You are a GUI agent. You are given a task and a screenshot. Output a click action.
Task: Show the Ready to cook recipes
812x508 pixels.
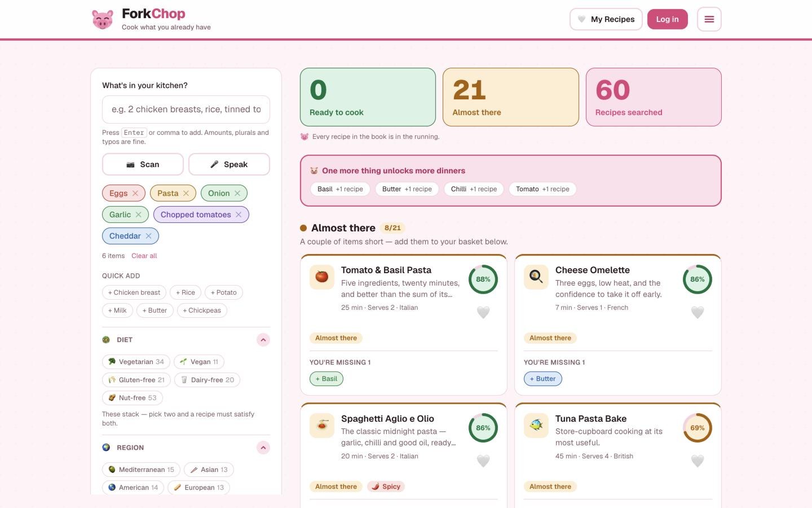[x=368, y=97]
